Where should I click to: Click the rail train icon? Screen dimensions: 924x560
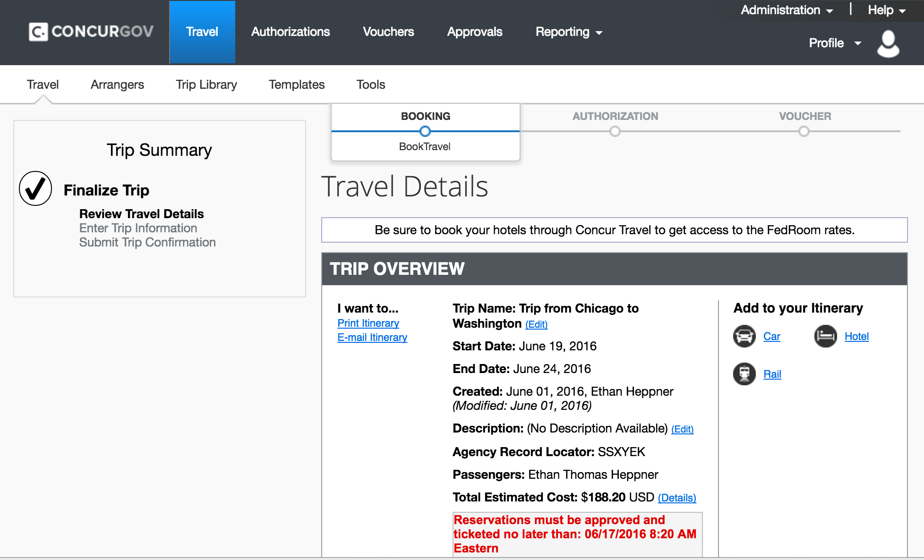pos(744,374)
